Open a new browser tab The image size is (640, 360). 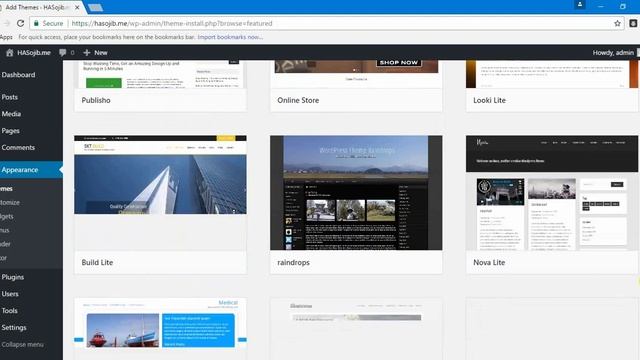pyautogui.click(x=96, y=7)
